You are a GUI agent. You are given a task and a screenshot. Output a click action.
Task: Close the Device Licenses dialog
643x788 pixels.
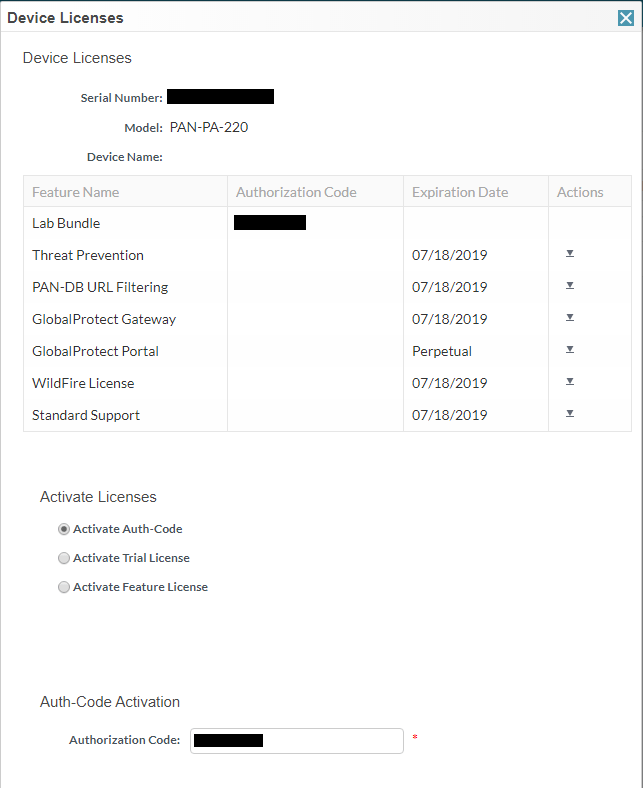(625, 18)
